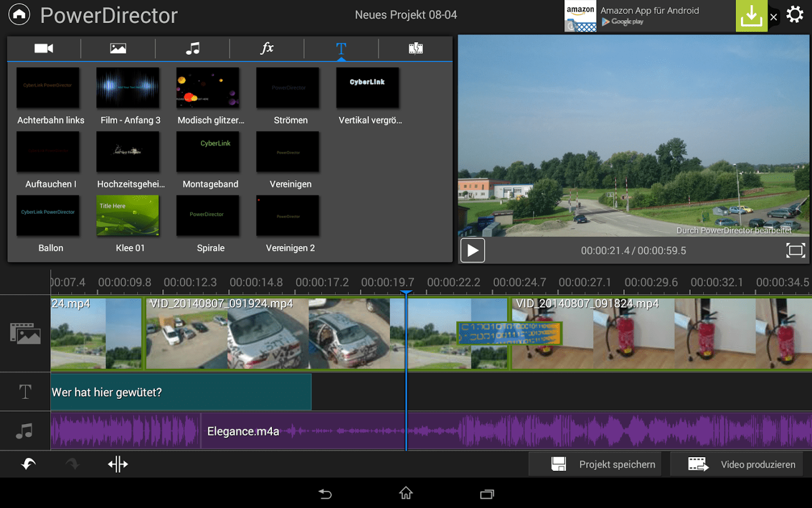Switch to the photo media tab
Image resolution: width=812 pixels, height=508 pixels.
[118, 49]
